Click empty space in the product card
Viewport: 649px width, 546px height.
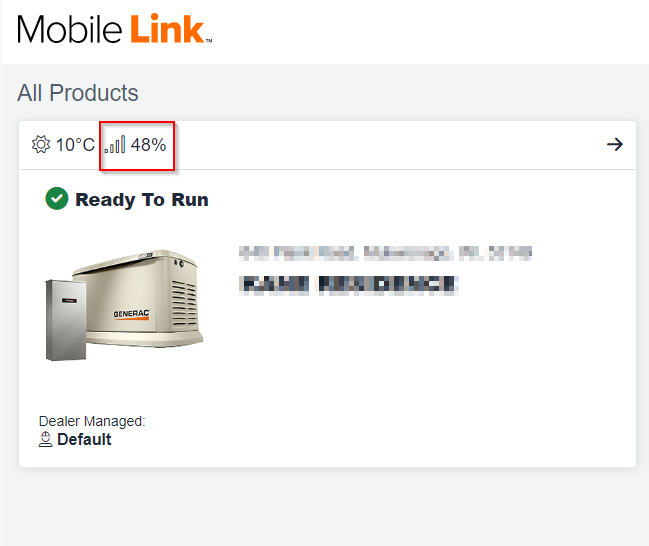click(420, 390)
